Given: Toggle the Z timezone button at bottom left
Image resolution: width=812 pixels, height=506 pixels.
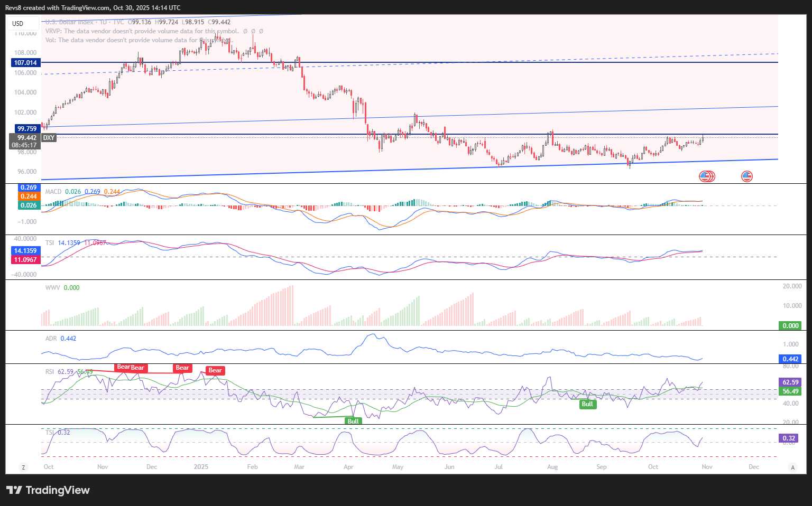Looking at the screenshot, I should point(23,467).
